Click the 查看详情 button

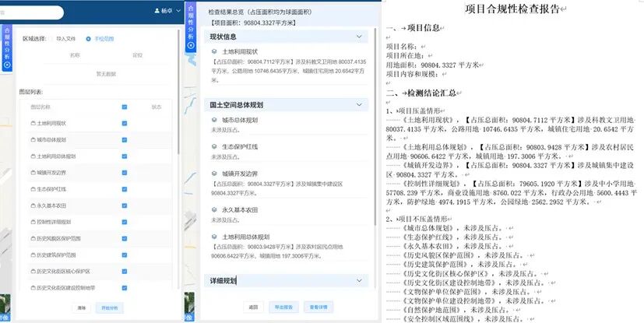pyautogui.click(x=321, y=307)
